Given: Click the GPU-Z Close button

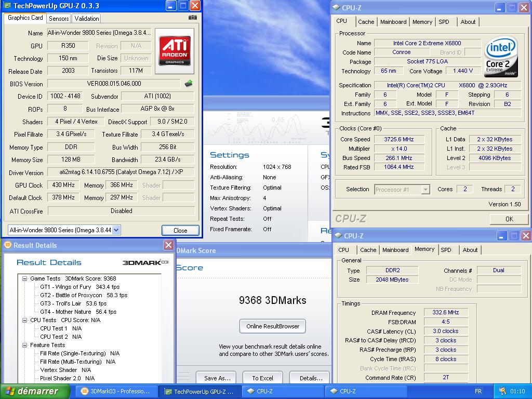Looking at the screenshot, I should coord(180,230).
